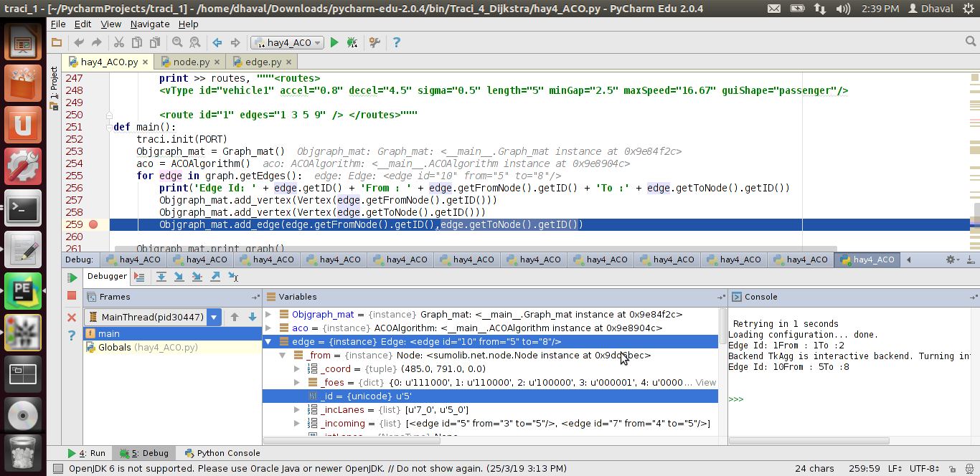Viewport: 980px width, 476px height.
Task: Expand the Objgraph_mat variable node
Action: tap(269, 314)
